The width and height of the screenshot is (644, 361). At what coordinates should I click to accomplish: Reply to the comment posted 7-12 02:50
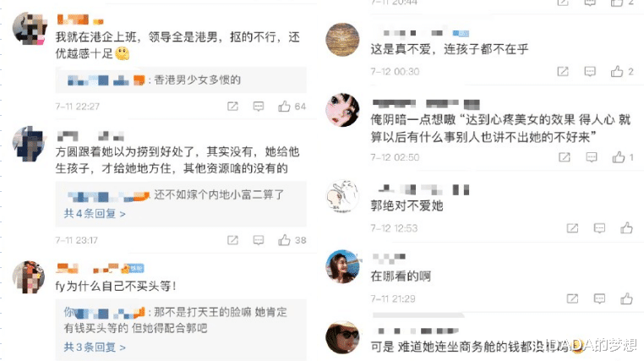(592, 157)
